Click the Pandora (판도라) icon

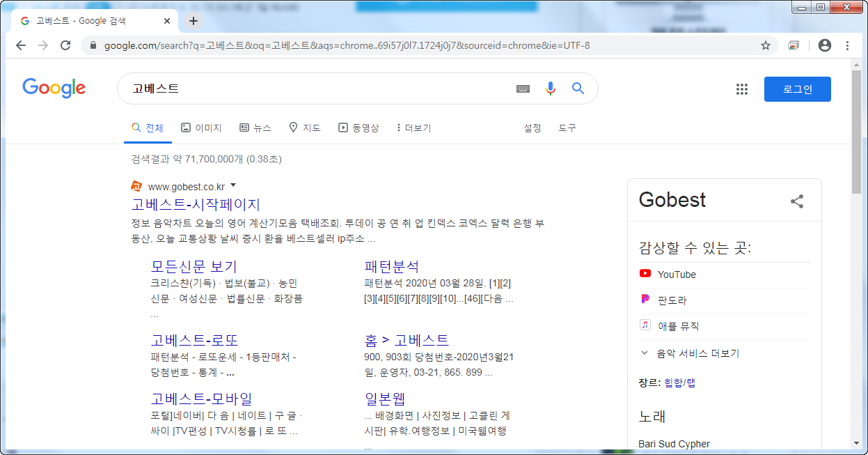pos(645,300)
